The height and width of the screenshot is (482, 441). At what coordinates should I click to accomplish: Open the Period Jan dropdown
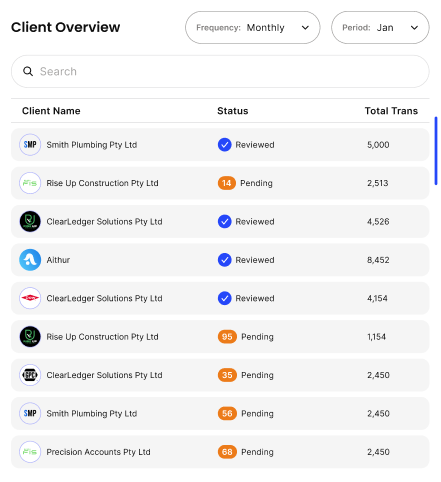pyautogui.click(x=380, y=27)
